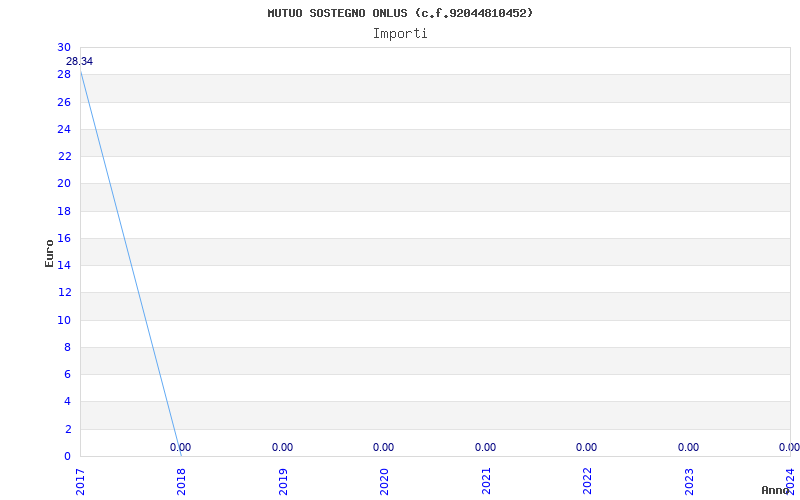
Task: Click the 10 y-axis tick label
Action: pyautogui.click(x=64, y=320)
